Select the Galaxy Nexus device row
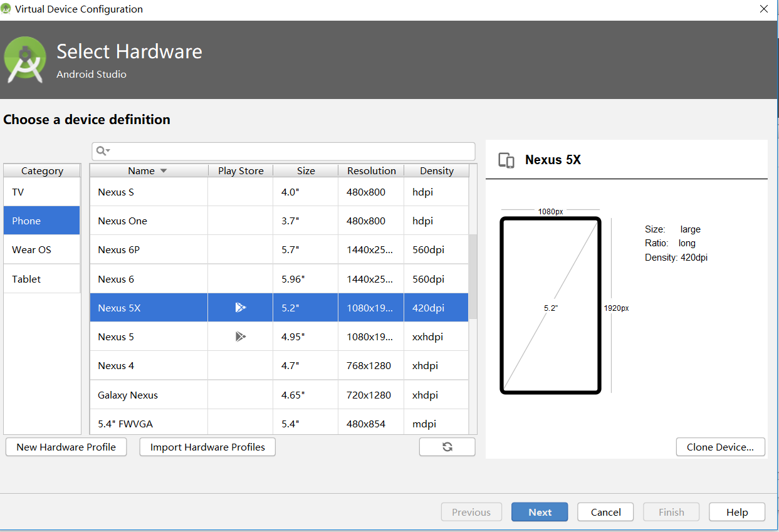 279,395
